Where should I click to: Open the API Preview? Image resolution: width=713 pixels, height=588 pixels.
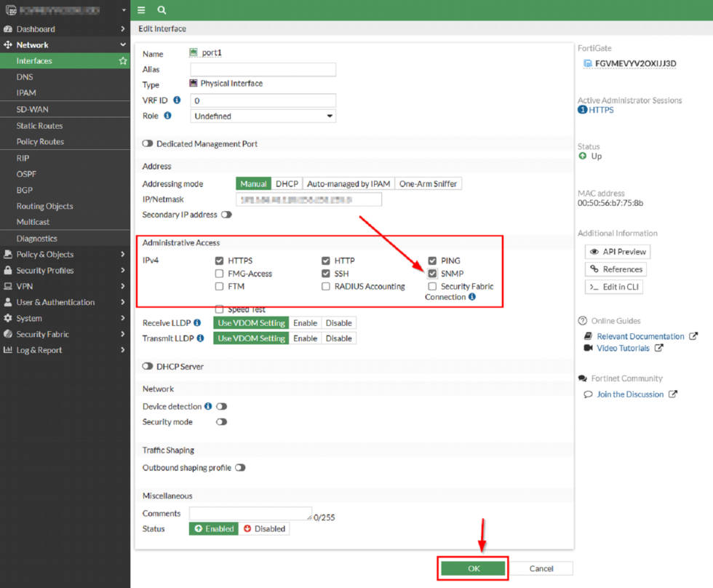tap(617, 251)
